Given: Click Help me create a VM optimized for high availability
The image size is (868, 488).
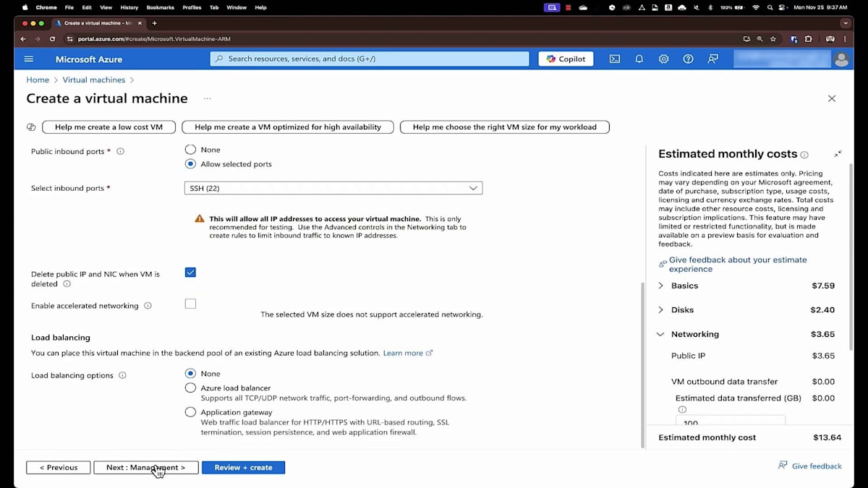Looking at the screenshot, I should tap(288, 127).
